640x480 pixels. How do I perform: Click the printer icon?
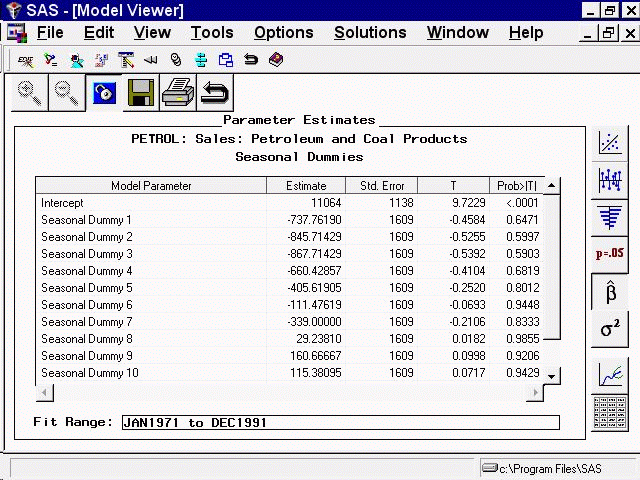pyautogui.click(x=178, y=93)
